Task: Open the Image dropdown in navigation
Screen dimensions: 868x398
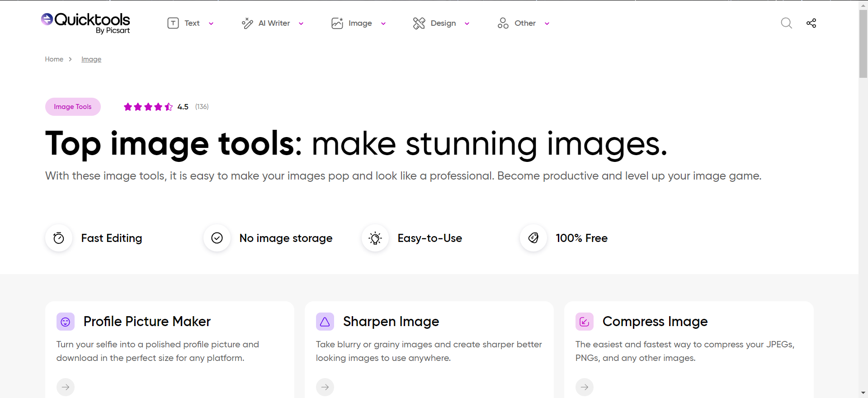Action: [359, 23]
